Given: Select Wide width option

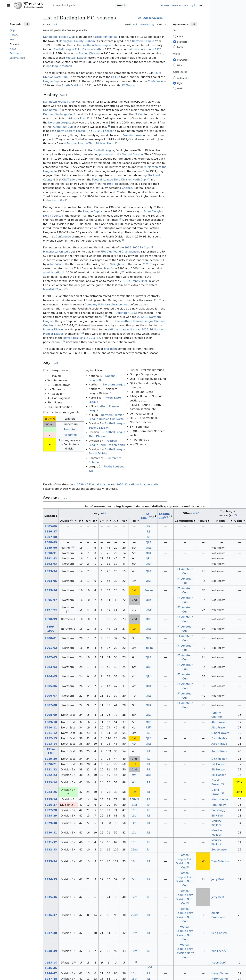Looking at the screenshot, I should pyautogui.click(x=174, y=65).
